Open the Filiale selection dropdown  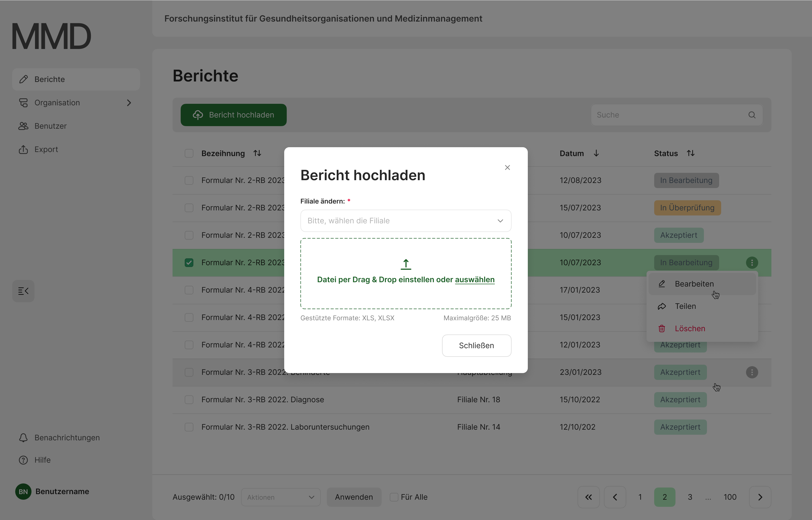click(405, 221)
